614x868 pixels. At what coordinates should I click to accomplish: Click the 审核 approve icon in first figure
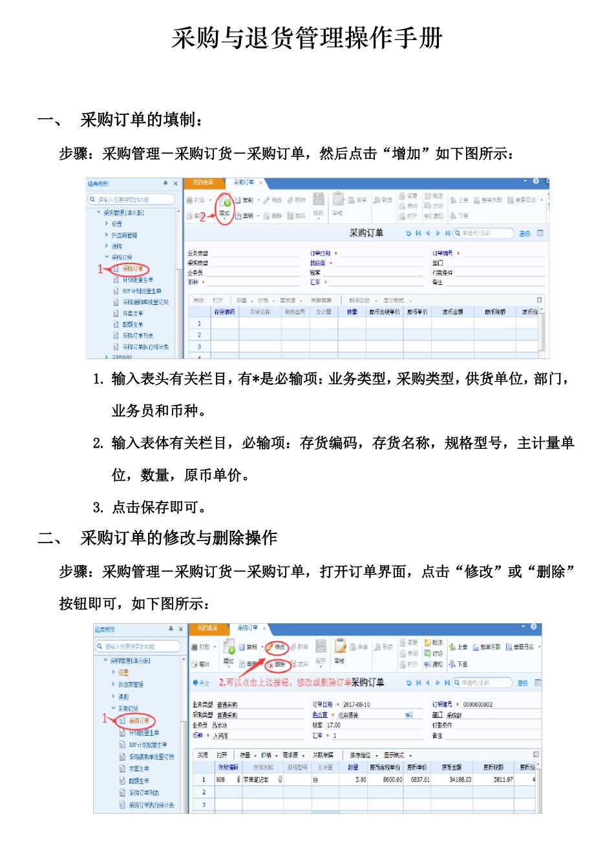coord(339,199)
